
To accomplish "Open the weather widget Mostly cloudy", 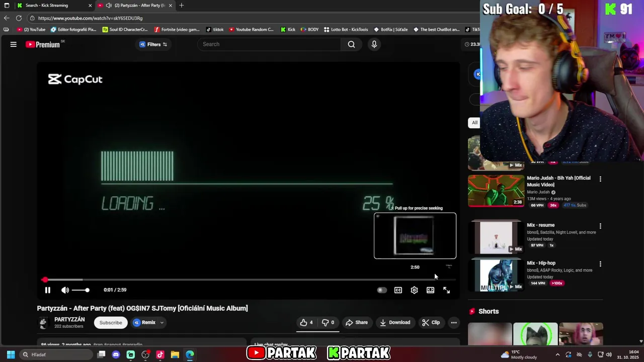I will tap(519, 354).
